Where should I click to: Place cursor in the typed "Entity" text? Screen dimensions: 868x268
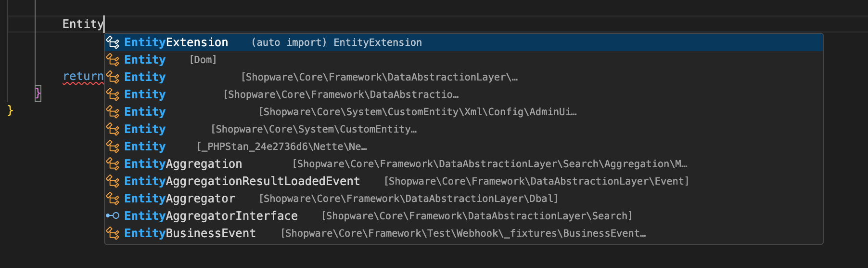tap(82, 24)
